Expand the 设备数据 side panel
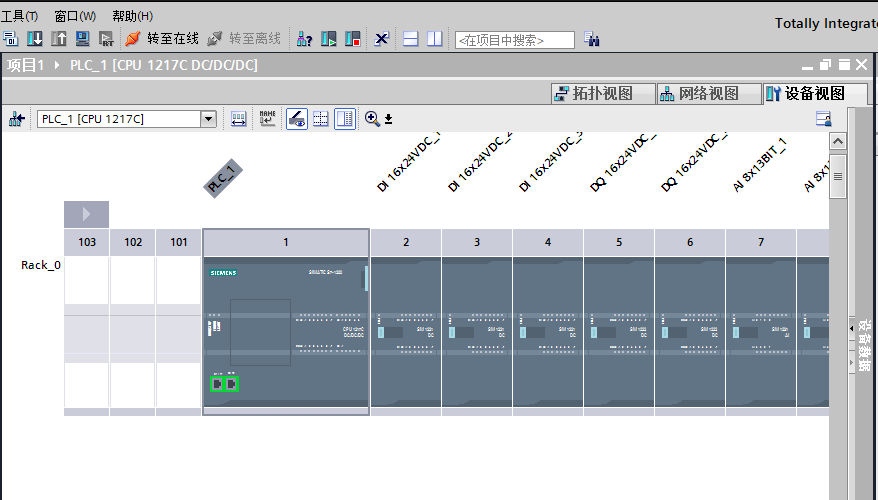Viewport: 878px width, 500px height. [x=851, y=329]
